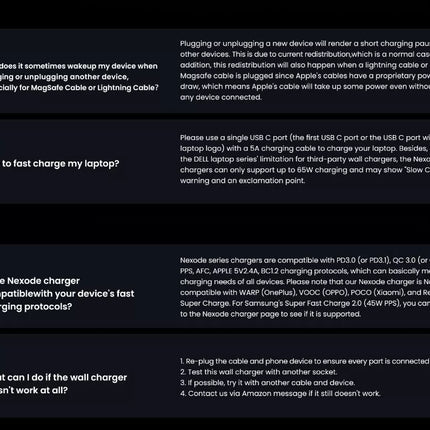Screen dimensions: 430x430
Task: Click the line with PPS, AFC, APPLE 5V2.4A protocols
Action: 305,271
